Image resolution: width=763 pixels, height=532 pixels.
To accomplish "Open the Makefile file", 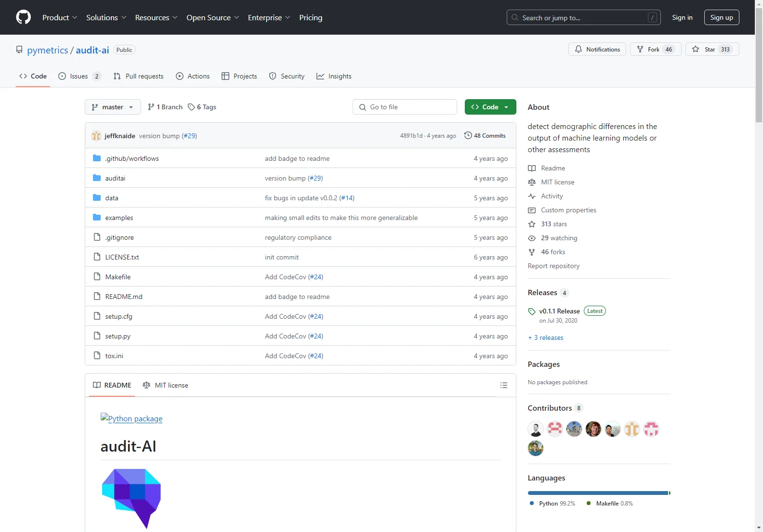I will coord(118,277).
